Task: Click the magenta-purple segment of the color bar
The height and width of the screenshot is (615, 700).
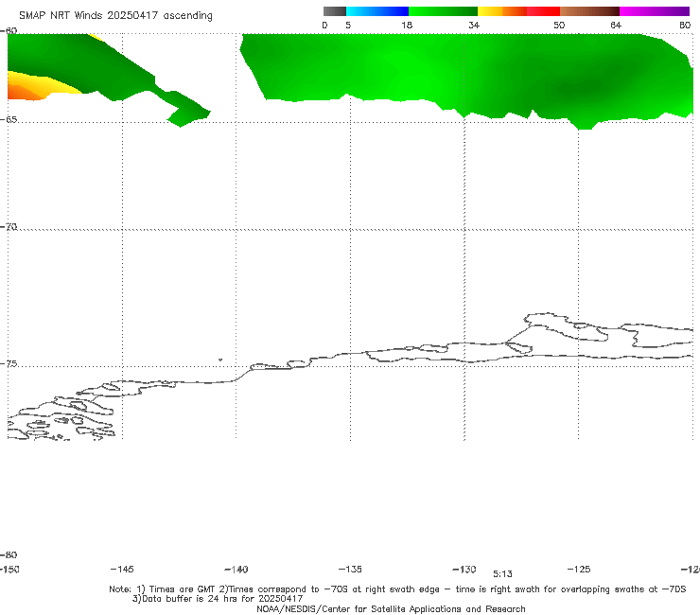Action: tap(655, 11)
